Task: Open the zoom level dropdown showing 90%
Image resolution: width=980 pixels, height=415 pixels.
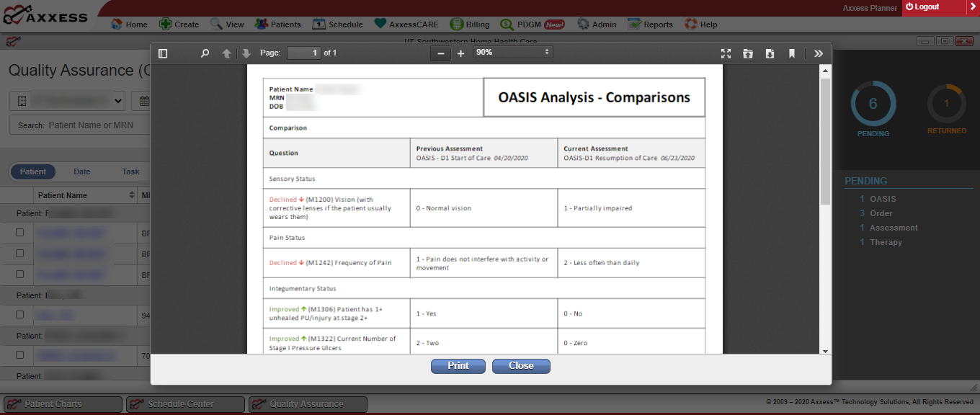Action: click(x=512, y=52)
